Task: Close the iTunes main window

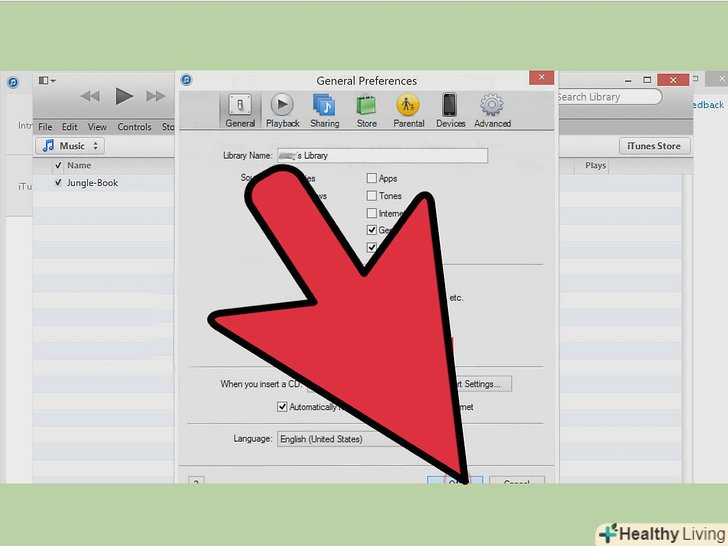Action: [x=673, y=80]
